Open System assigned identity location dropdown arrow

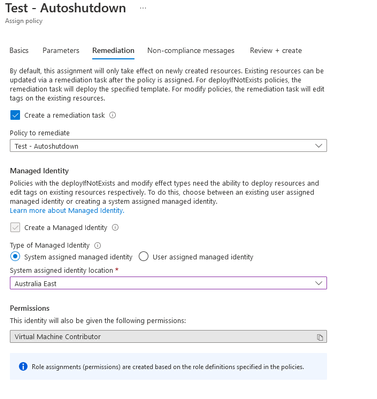pyautogui.click(x=318, y=283)
